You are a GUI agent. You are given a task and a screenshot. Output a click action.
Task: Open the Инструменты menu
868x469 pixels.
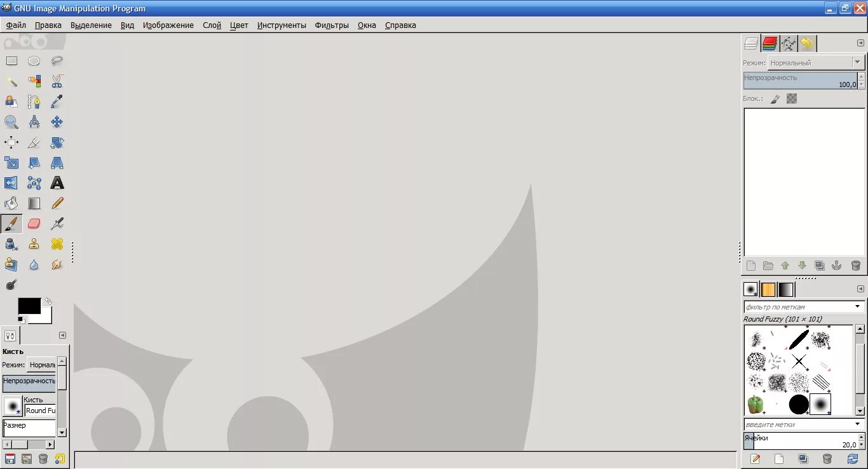[281, 25]
